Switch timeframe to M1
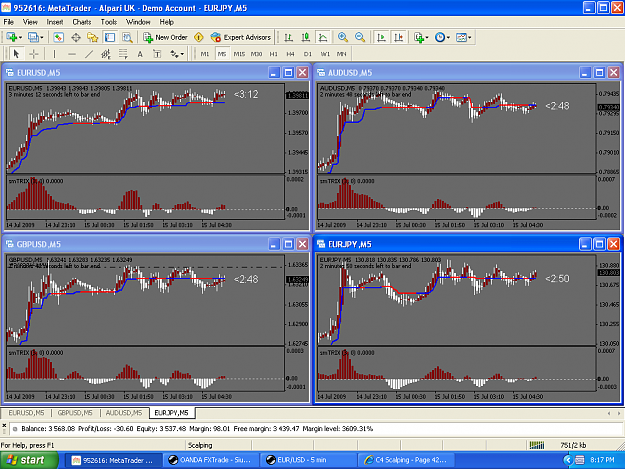Image resolution: width=625 pixels, height=469 pixels. (x=205, y=54)
